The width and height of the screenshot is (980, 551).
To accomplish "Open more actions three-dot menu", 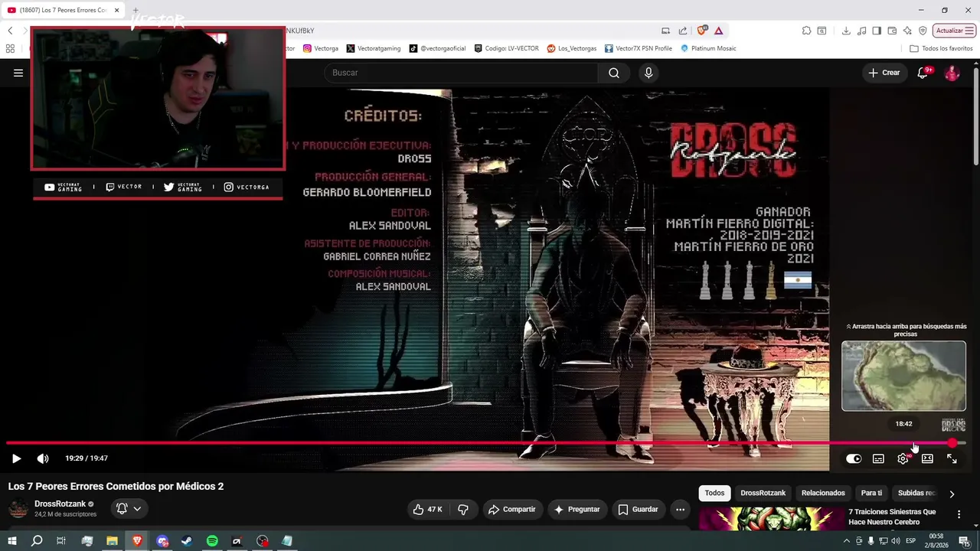I will pyautogui.click(x=680, y=509).
